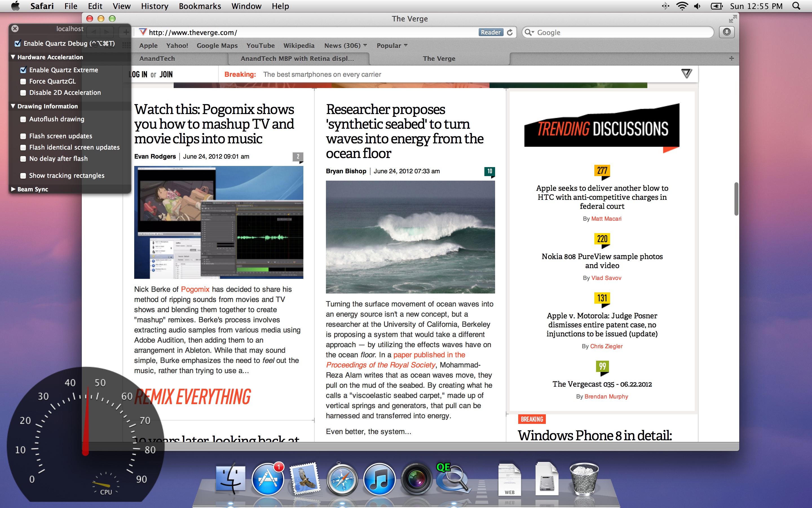Open the Apple menu
The height and width of the screenshot is (508, 812).
coord(16,6)
